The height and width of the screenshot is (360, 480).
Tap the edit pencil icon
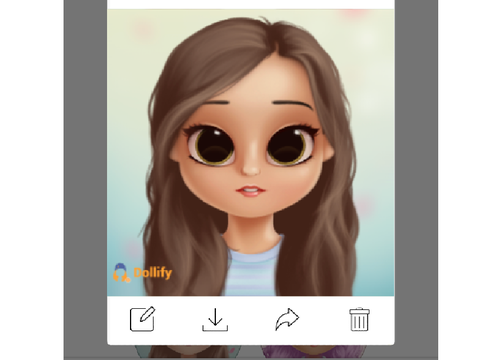pos(142,319)
